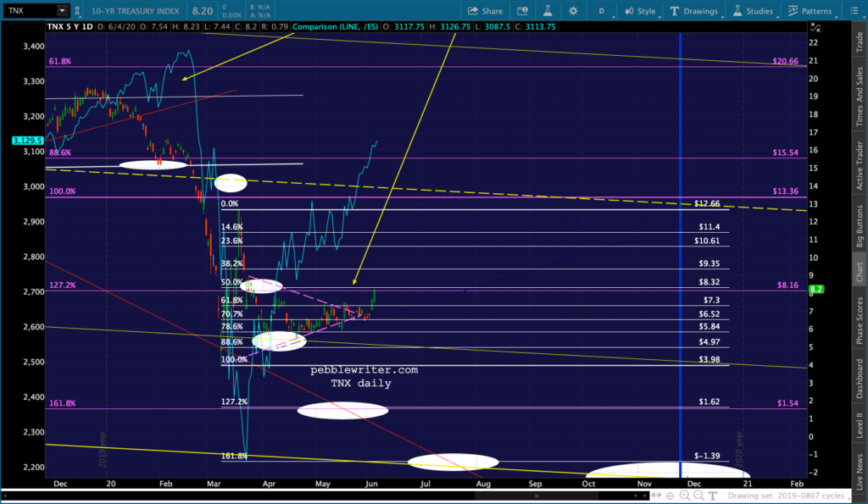The width and height of the screenshot is (868, 504).
Task: Select the Chart sidebar tab
Action: tap(860, 272)
